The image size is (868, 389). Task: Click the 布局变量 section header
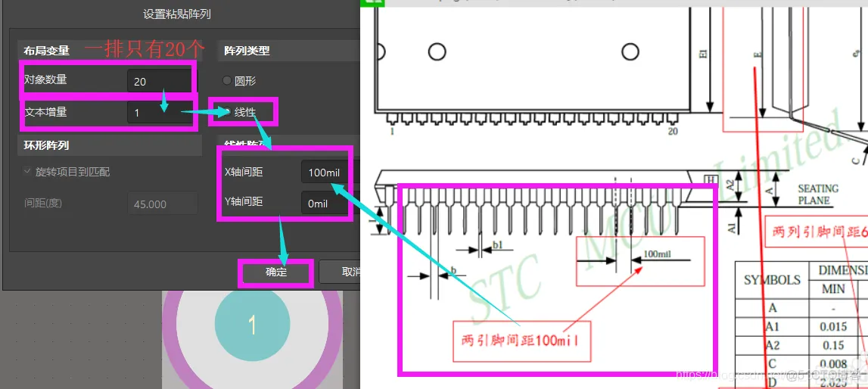[46, 51]
